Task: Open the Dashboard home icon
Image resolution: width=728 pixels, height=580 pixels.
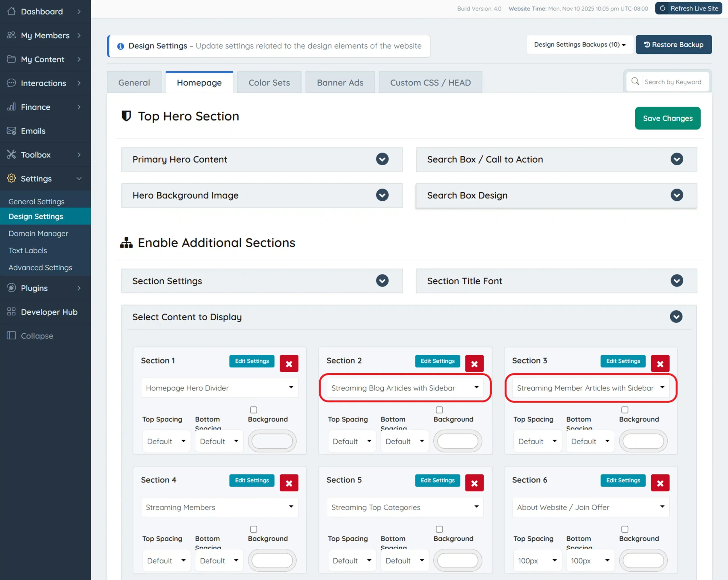Action: pyautogui.click(x=11, y=11)
